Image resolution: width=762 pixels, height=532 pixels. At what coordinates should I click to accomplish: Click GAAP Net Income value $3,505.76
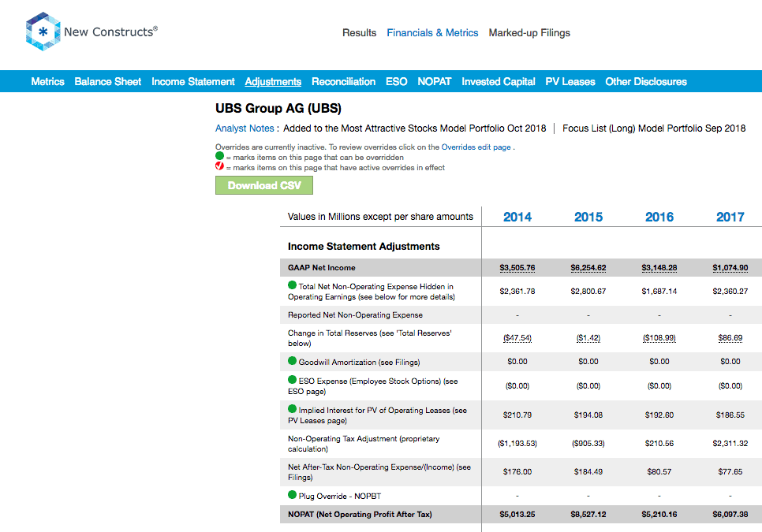click(x=517, y=267)
